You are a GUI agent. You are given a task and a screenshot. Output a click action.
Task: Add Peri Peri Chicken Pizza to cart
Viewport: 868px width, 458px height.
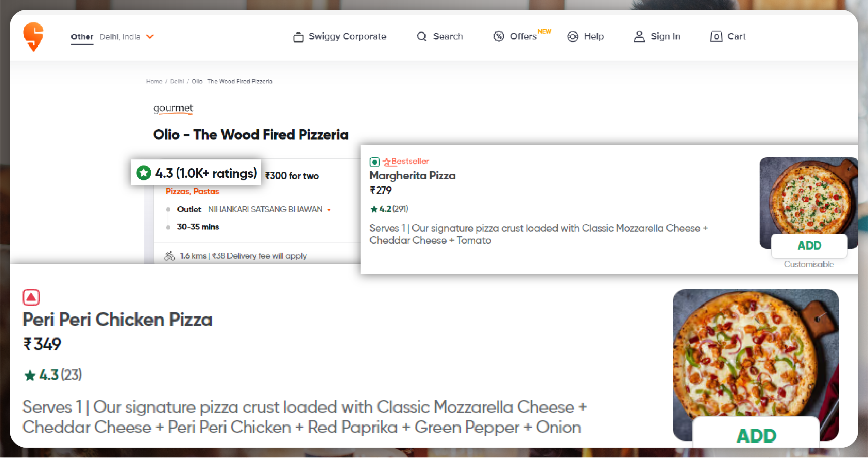pos(756,435)
